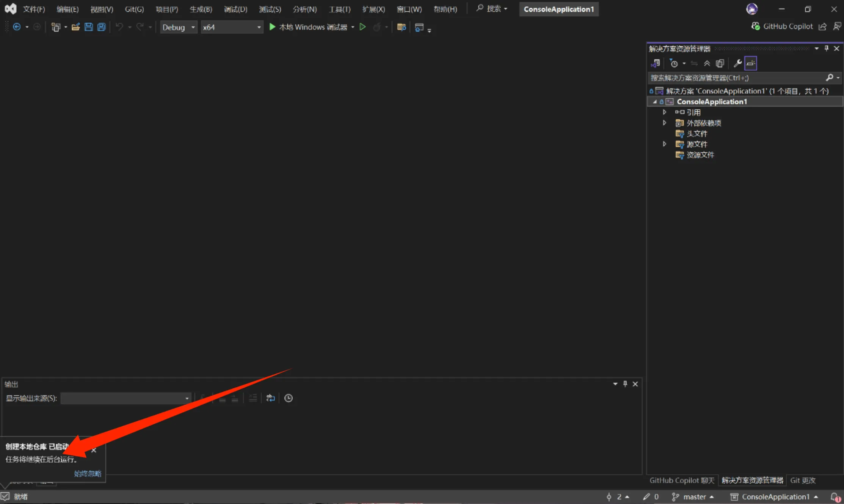This screenshot has width=844, height=504.
Task: Toggle Preview Selected Items button
Action: (x=750, y=63)
